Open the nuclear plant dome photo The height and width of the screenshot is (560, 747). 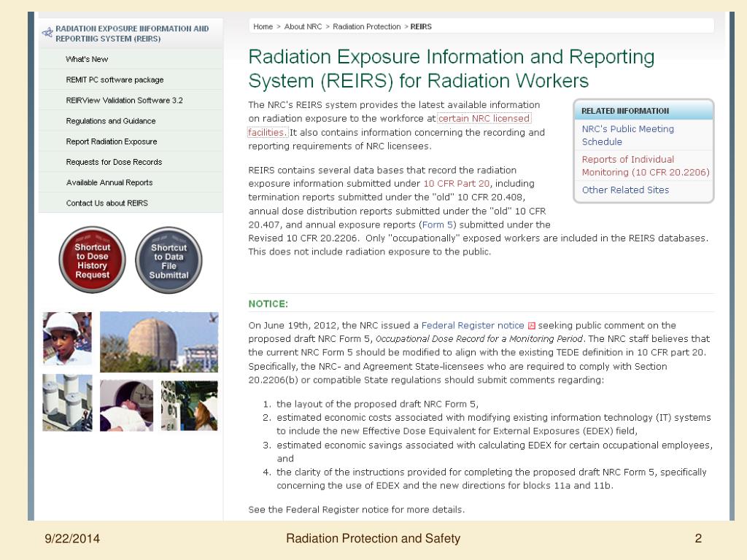(x=158, y=341)
